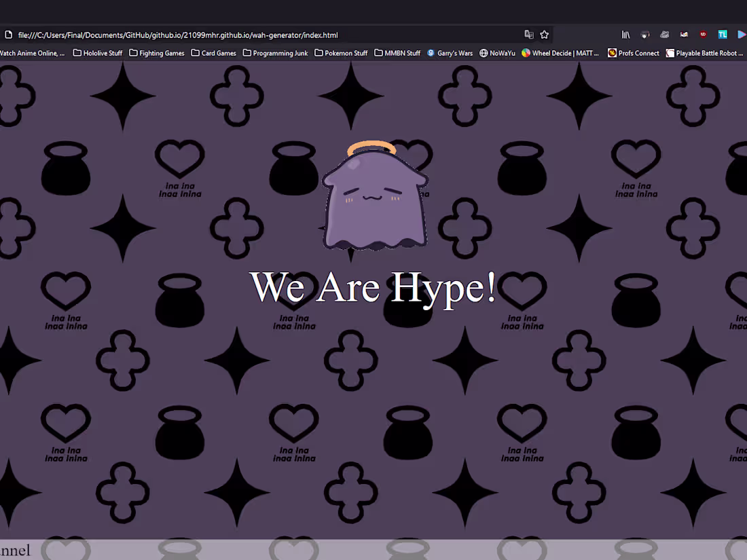Open the NoWaYu bookmark
This screenshot has height=560, width=747.
[497, 52]
